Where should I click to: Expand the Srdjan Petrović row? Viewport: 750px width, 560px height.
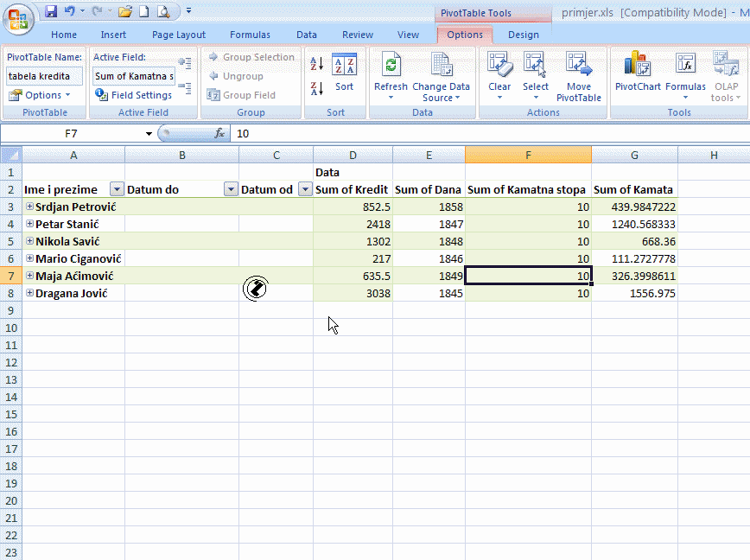[29, 207]
